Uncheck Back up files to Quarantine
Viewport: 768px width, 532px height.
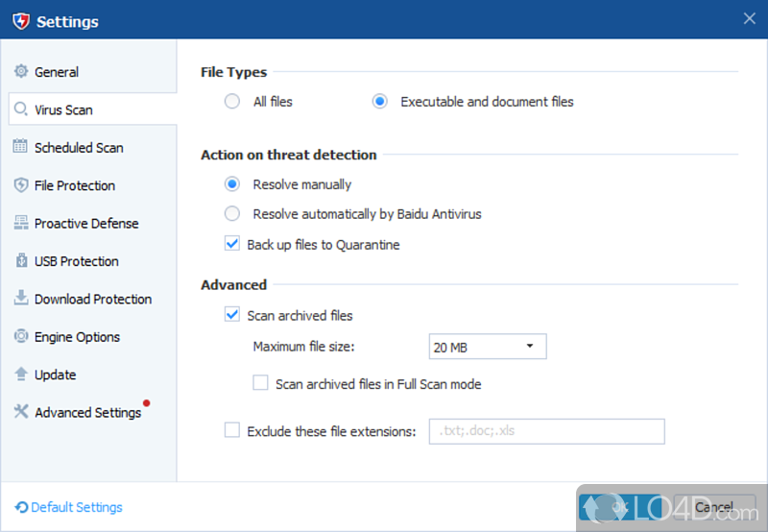click(x=232, y=245)
